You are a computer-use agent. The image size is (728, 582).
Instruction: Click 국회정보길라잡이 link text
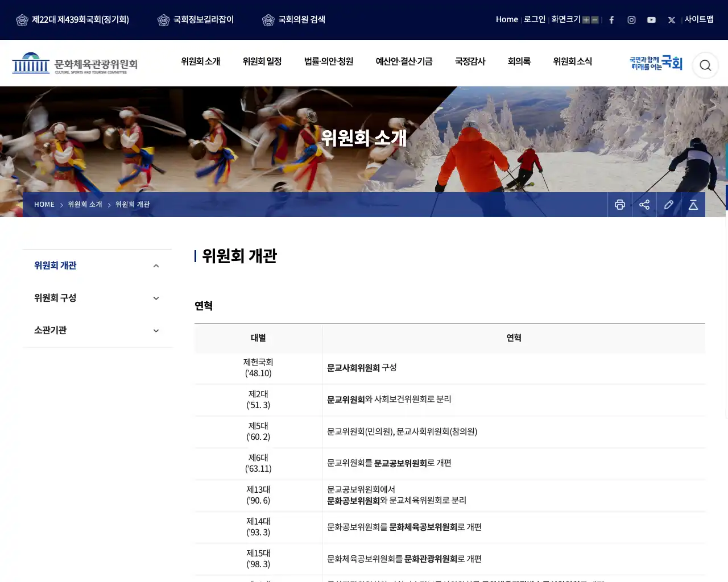[x=204, y=20]
